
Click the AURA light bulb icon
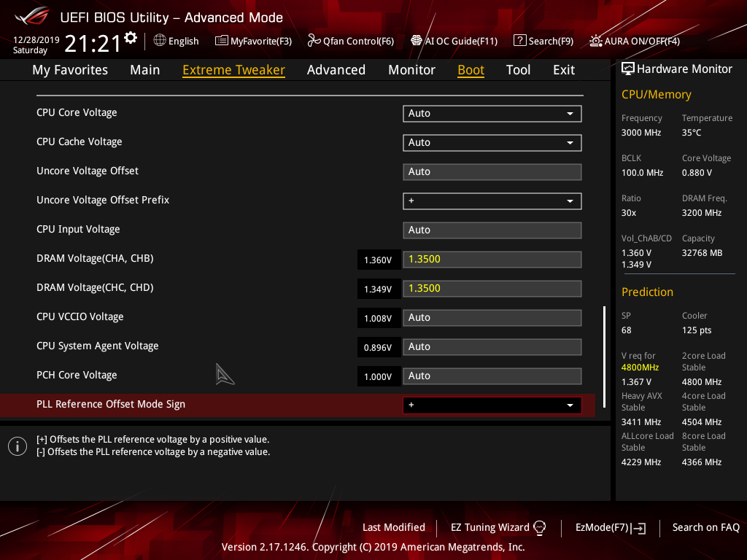595,41
